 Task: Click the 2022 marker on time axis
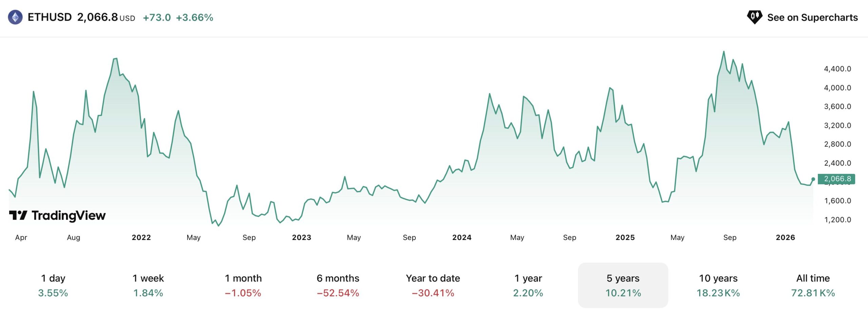[x=141, y=238]
